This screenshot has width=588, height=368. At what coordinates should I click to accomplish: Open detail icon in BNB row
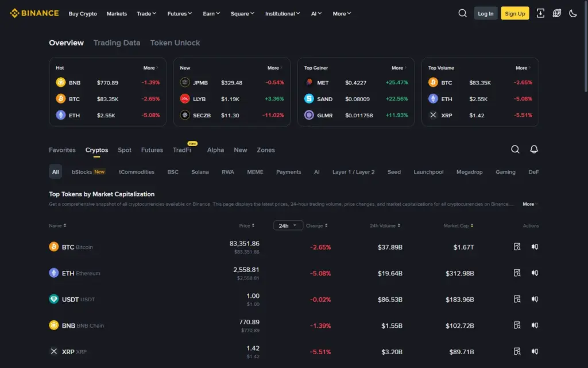tap(517, 325)
